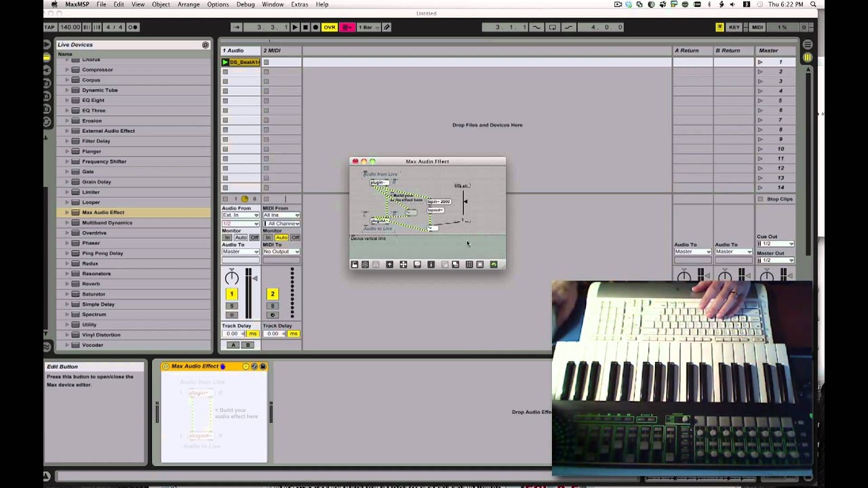
Task: Open the Extras menu
Action: pyautogui.click(x=299, y=5)
